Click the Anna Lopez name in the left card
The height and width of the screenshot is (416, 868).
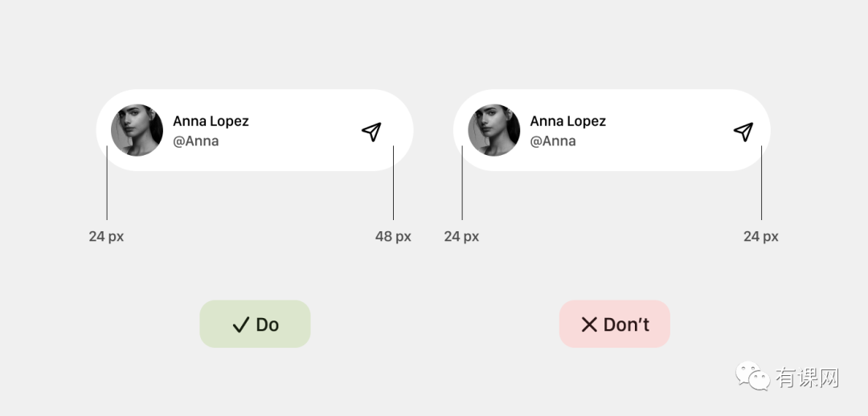pos(211,121)
